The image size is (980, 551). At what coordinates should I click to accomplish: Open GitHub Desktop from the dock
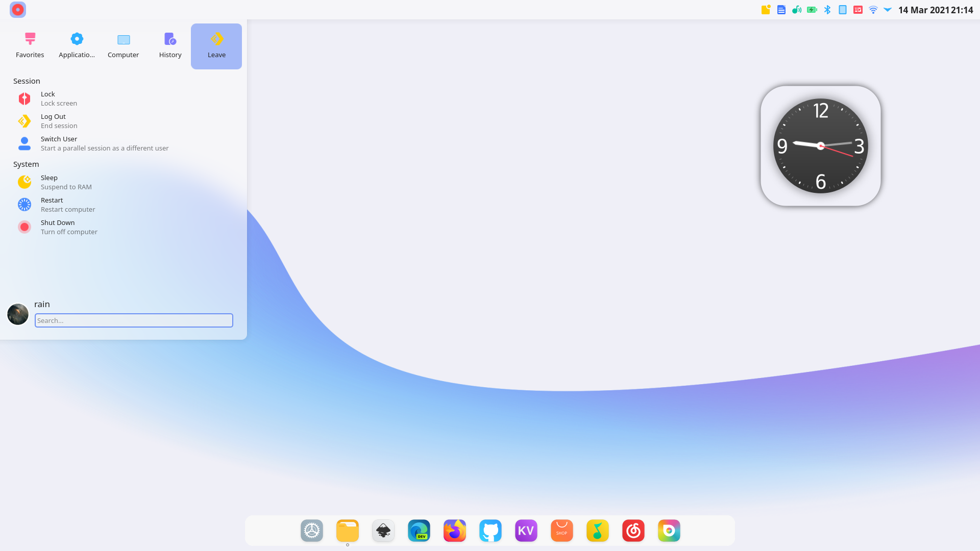(x=490, y=531)
